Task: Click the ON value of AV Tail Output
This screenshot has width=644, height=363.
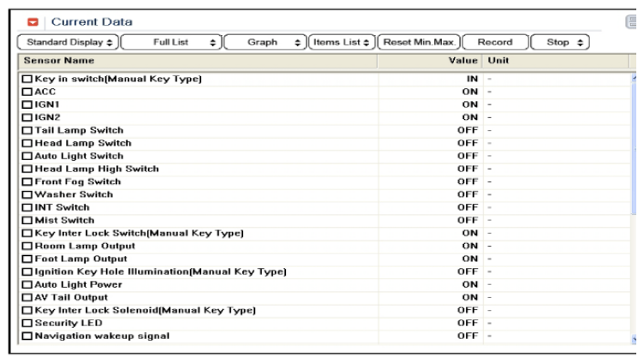Action: click(x=470, y=297)
